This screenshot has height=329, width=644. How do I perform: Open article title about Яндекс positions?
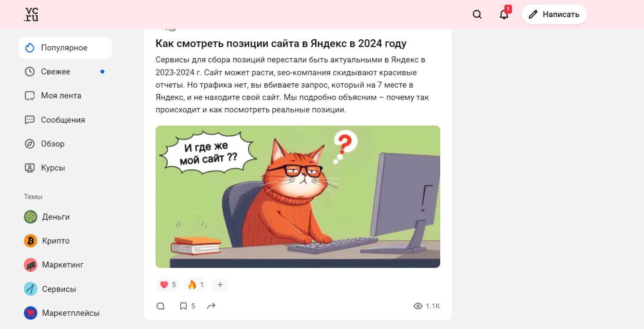pyautogui.click(x=281, y=44)
